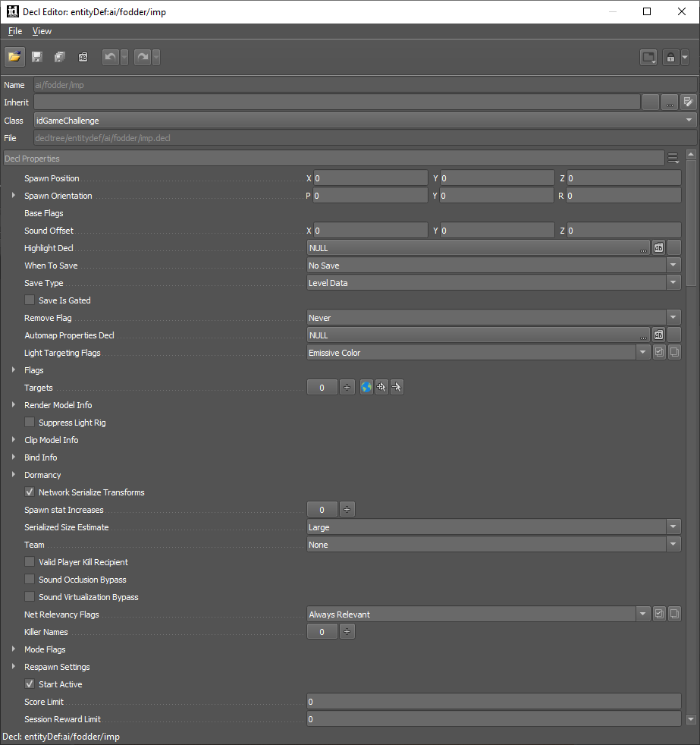Click the copy icon for Net Relevancy Flags
The height and width of the screenshot is (745, 700).
tap(674, 614)
